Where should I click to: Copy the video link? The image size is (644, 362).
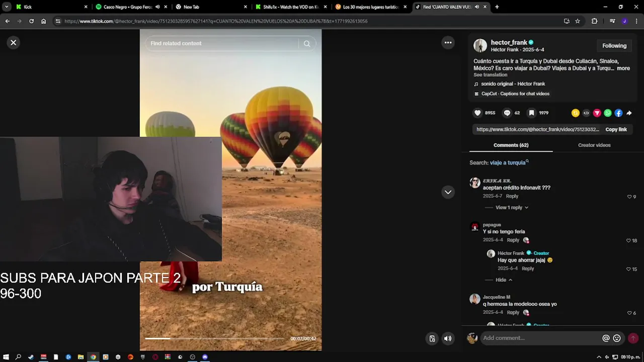click(x=616, y=129)
